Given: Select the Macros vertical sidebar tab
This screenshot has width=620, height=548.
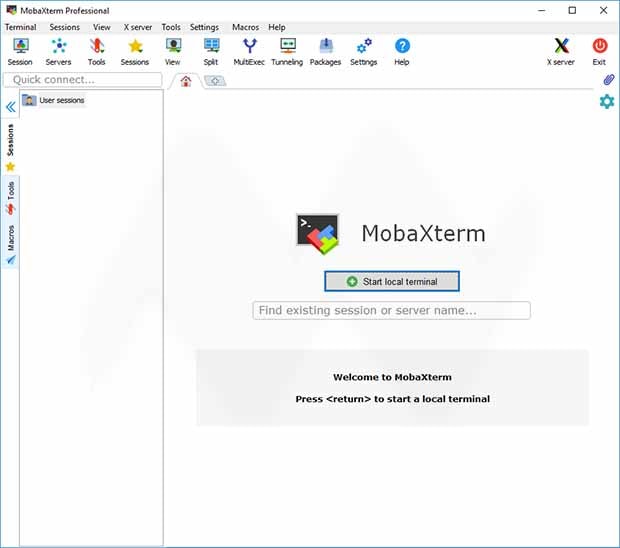Looking at the screenshot, I should point(10,244).
